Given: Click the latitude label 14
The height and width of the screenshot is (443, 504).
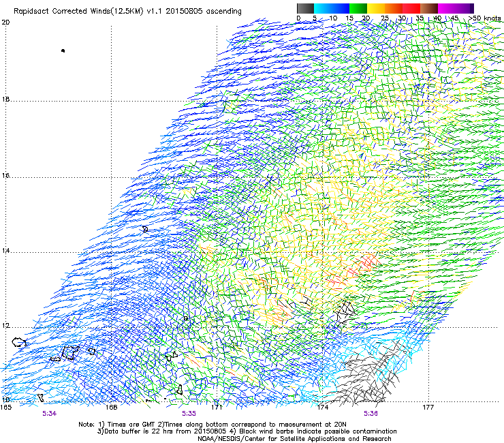Looking at the screenshot, I should [5, 251].
